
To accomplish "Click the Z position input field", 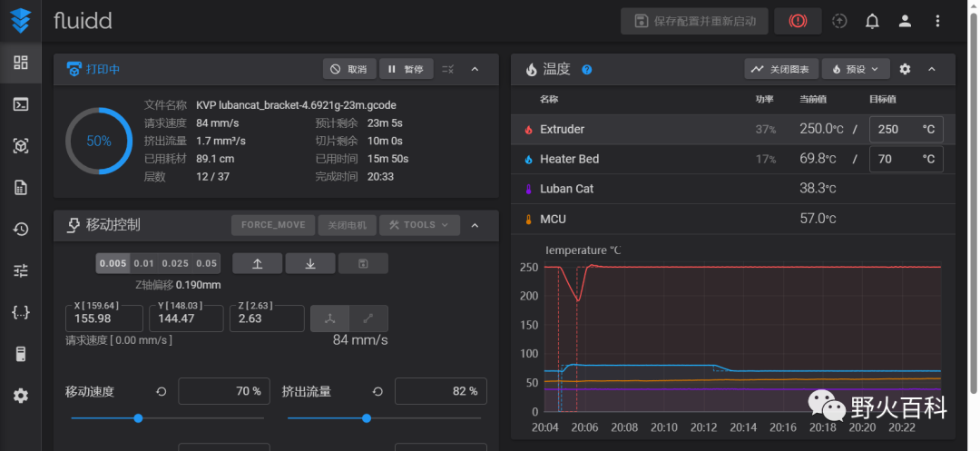I will pyautogui.click(x=267, y=319).
